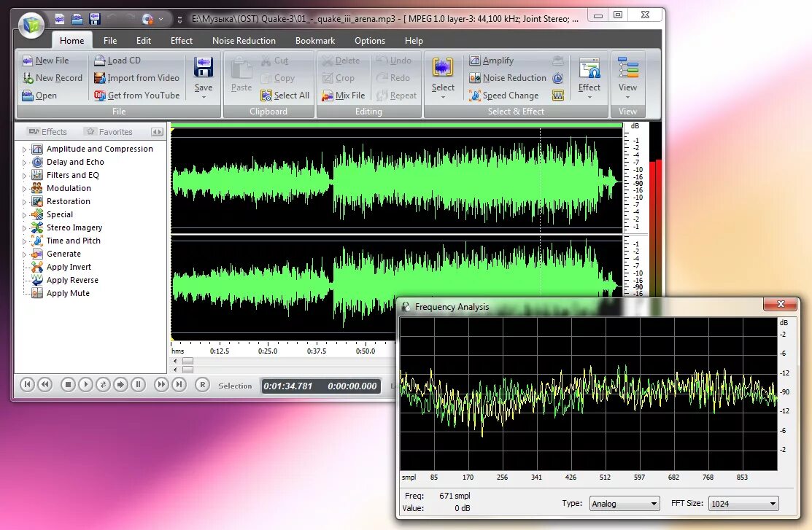
Task: Toggle record mode with R button
Action: tap(202, 384)
